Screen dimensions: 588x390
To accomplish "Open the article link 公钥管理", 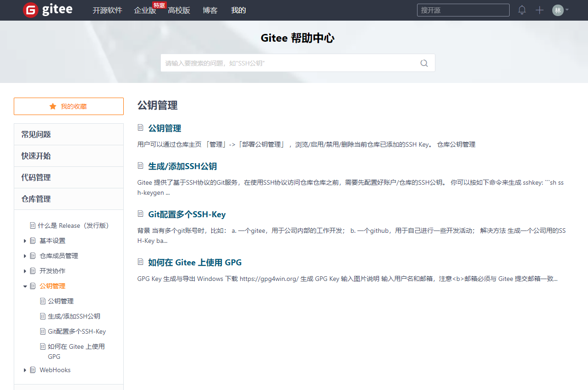I will tap(165, 128).
